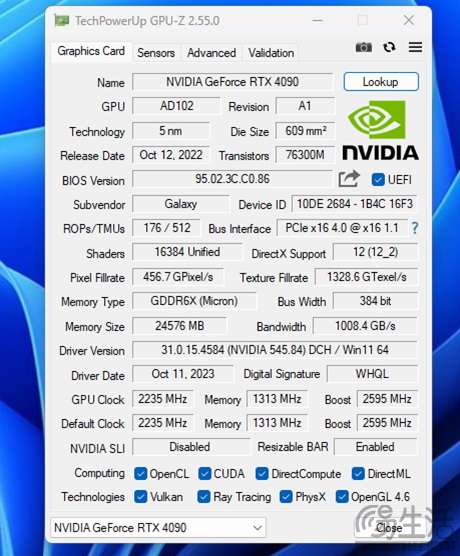This screenshot has height=556, width=460.
Task: Click the Lookup button
Action: tap(381, 82)
